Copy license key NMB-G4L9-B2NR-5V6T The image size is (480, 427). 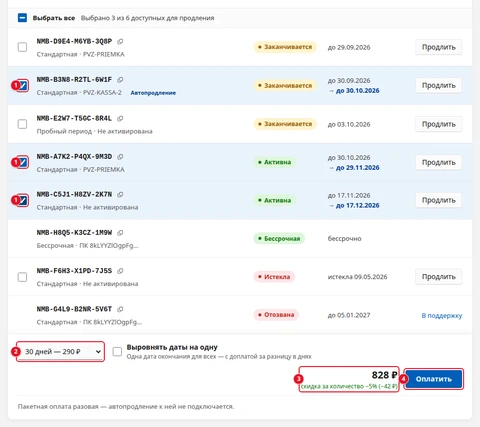pos(120,309)
